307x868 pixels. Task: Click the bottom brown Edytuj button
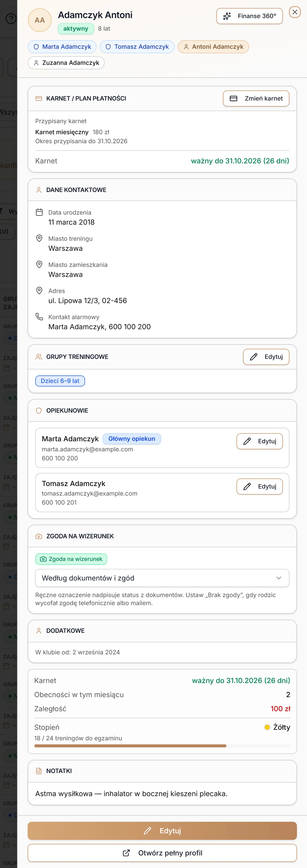click(x=162, y=831)
